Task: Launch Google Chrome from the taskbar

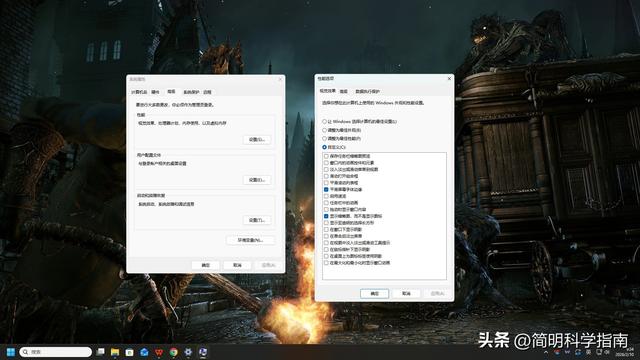Action: (x=173, y=352)
